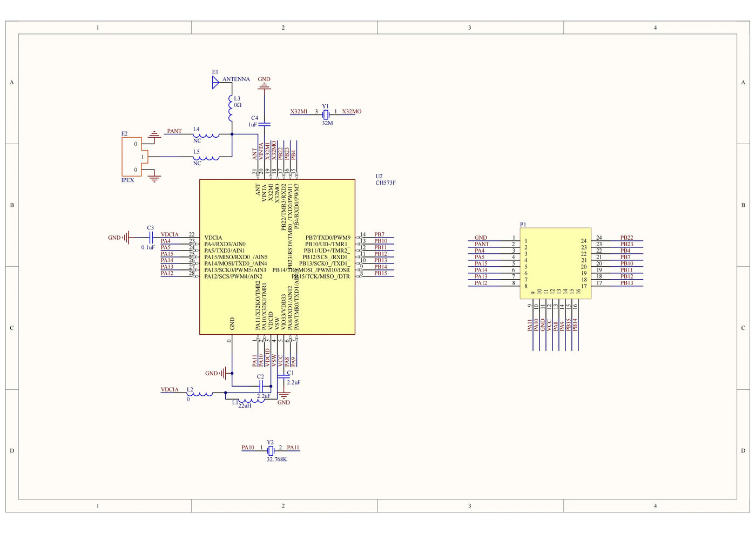This screenshot has height=534, width=756.
Task: Click the E2 IPEX connector symbol
Action: click(132, 157)
